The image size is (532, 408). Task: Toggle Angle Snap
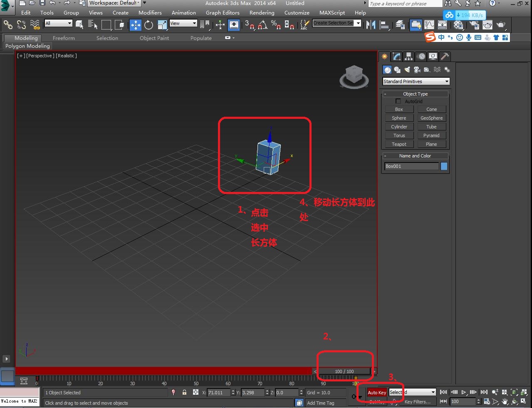[x=263, y=25]
